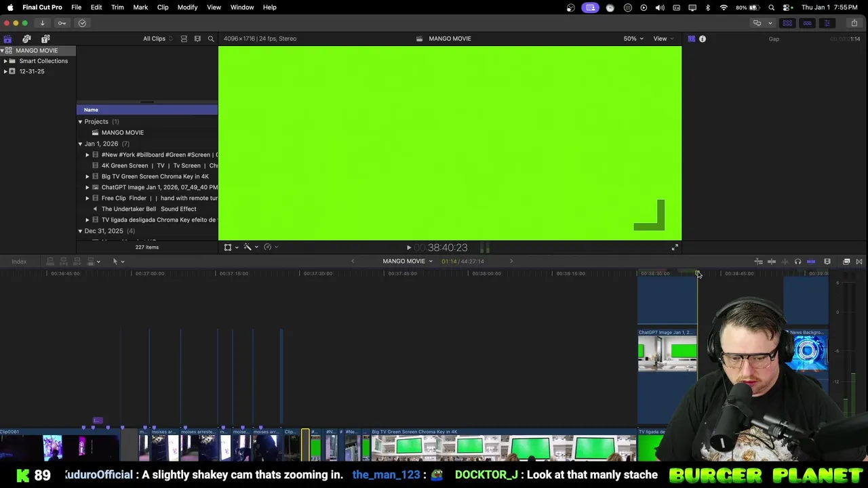Select the MANGO MOVIE project row
Viewport: 868px width, 488px height.
click(148, 133)
